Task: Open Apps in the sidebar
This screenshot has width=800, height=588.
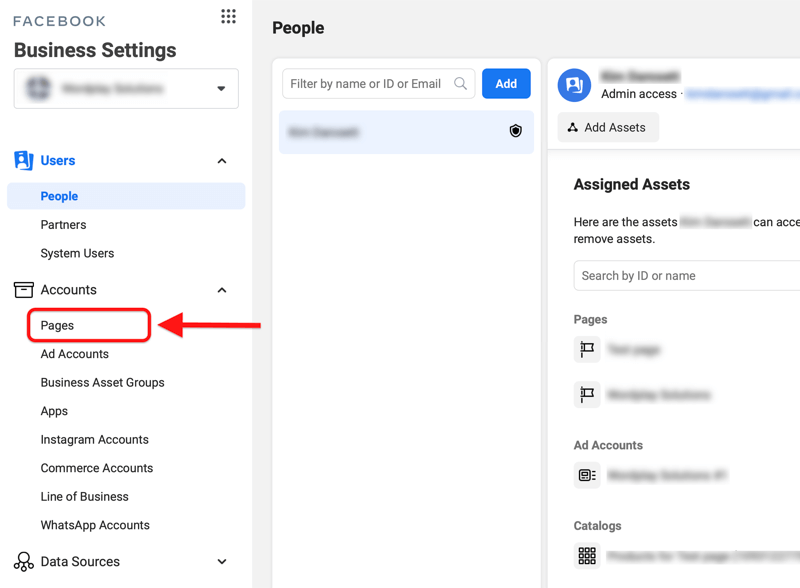Action: point(54,411)
